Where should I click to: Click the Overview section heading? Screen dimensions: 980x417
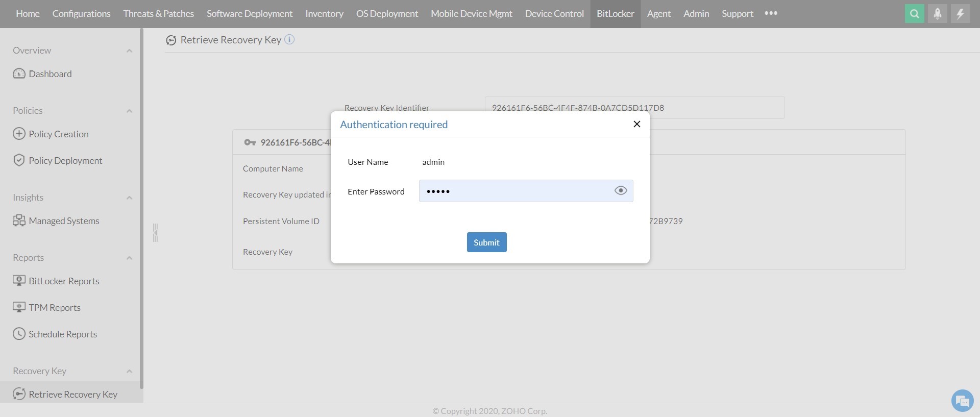32,51
